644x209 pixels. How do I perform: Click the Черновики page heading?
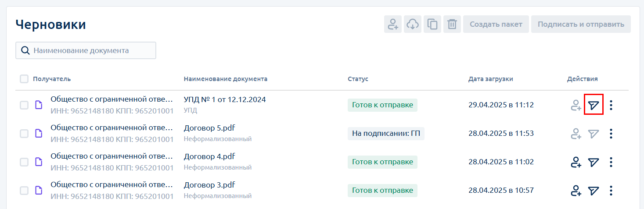point(50,25)
